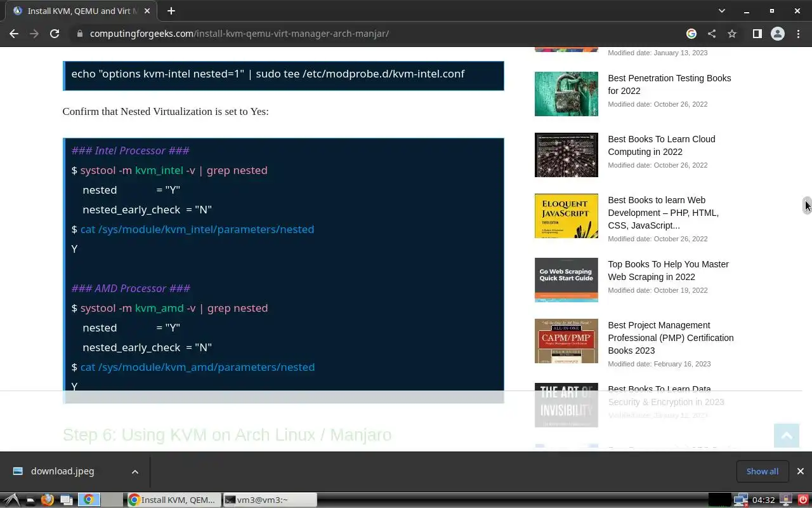Click the scroll-to-top arrow button
The image size is (812, 508).
pyautogui.click(x=787, y=436)
